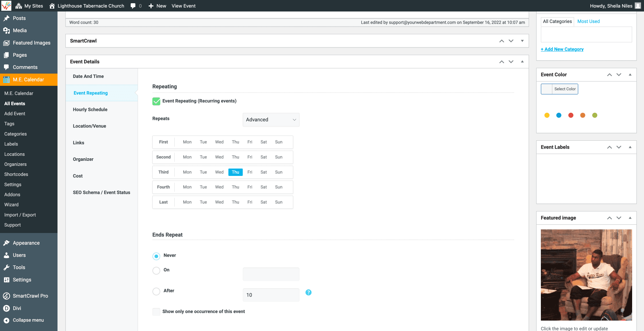
Task: Click the Pages icon in sidebar
Action: (6, 55)
